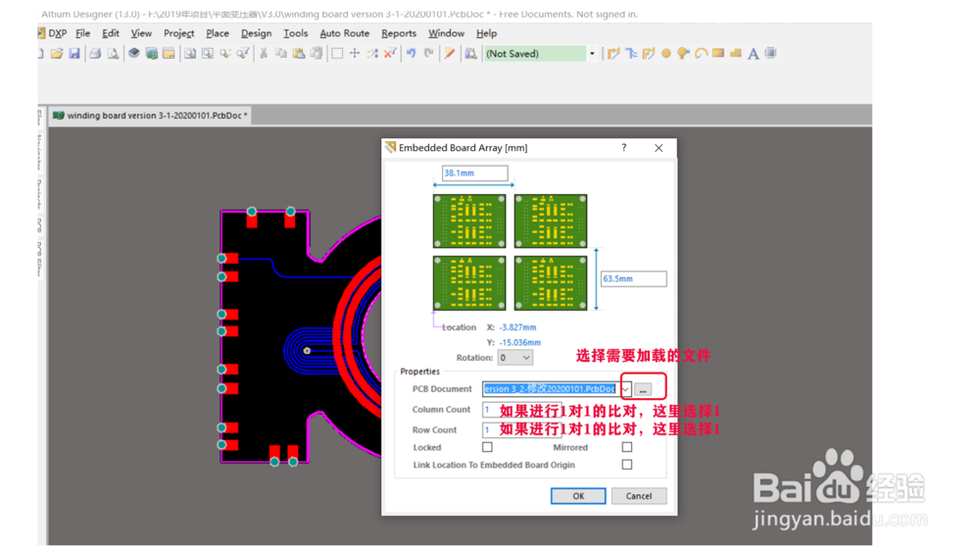This screenshot has width=980, height=552.
Task: Open the Place menu
Action: (218, 33)
